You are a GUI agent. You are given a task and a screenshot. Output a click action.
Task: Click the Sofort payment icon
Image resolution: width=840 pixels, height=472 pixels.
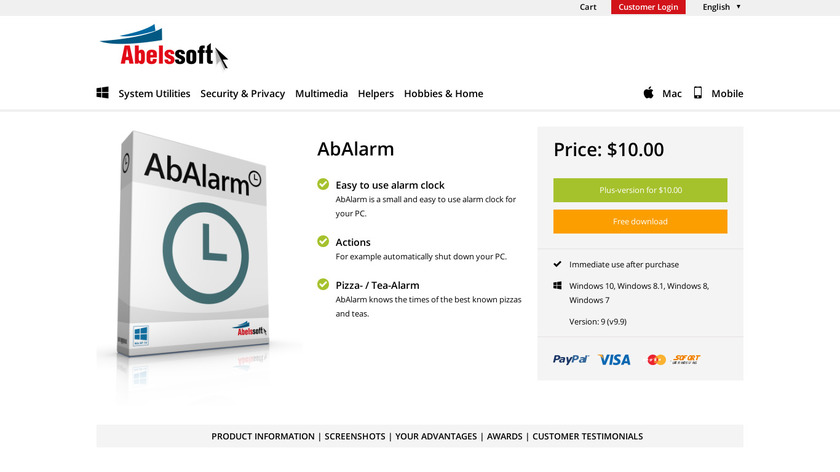click(x=687, y=359)
